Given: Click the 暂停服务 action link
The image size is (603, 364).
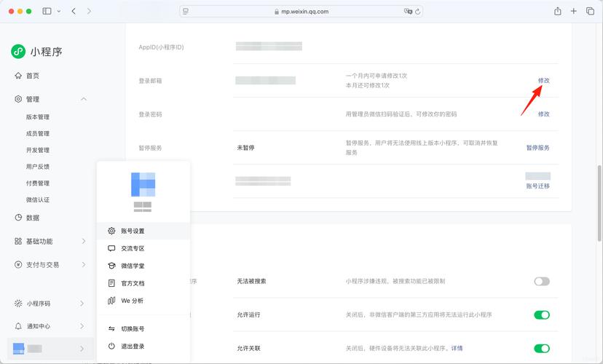Looking at the screenshot, I should coord(538,148).
